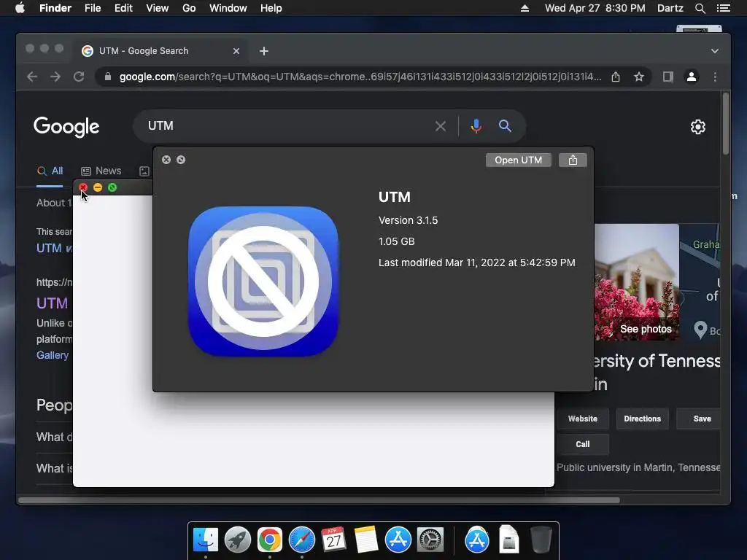Open the Apple menu
The height and width of the screenshot is (560, 747).
click(20, 8)
